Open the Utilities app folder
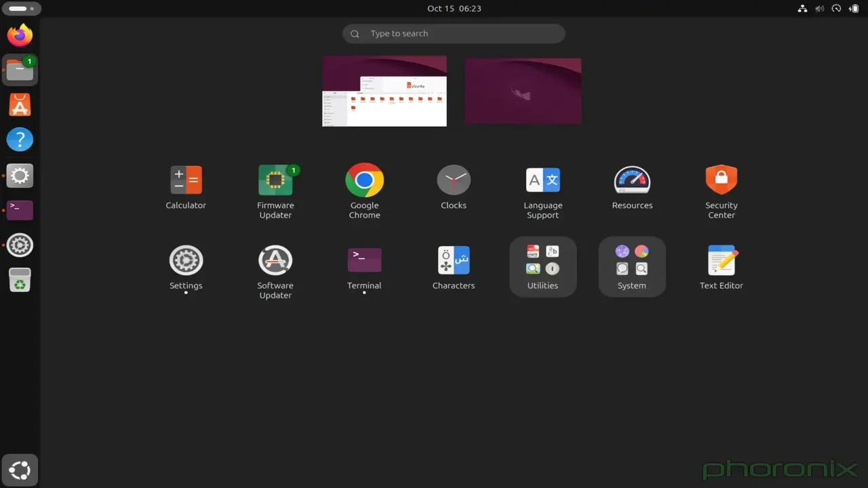 542,266
